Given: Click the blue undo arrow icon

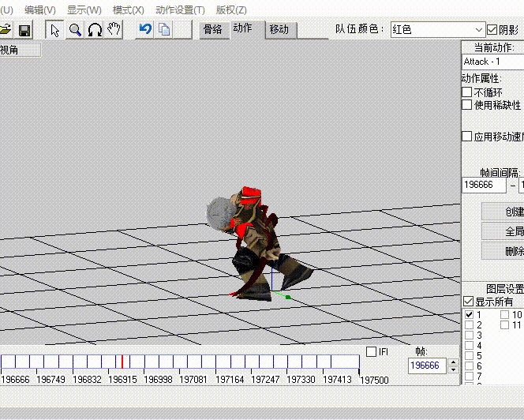Looking at the screenshot, I should (145, 29).
